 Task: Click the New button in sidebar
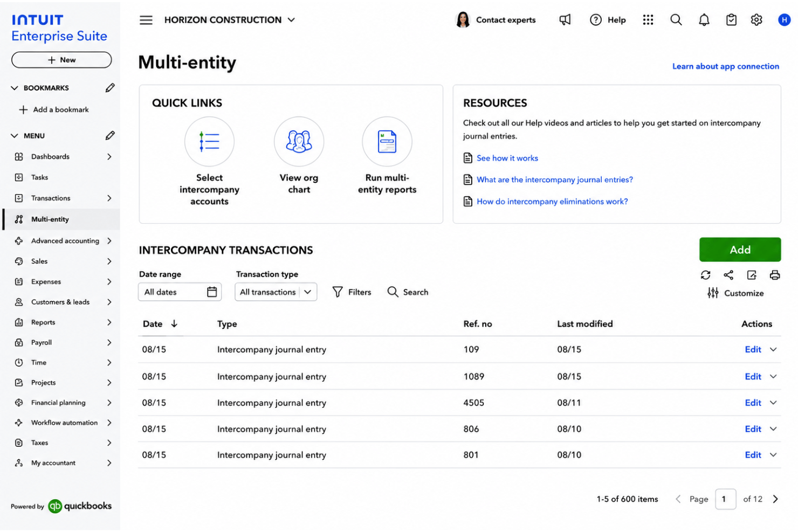(61, 60)
